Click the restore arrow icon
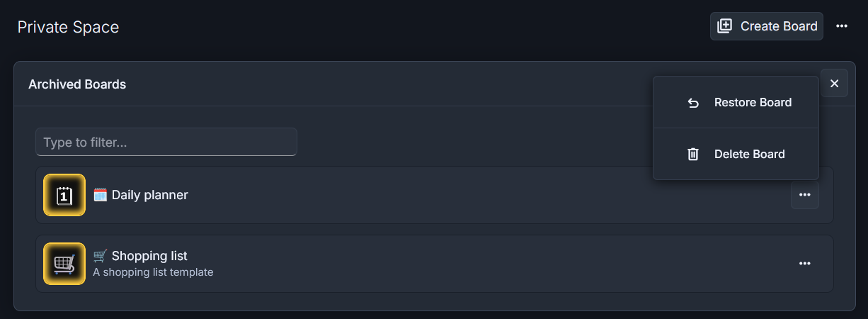Image resolution: width=868 pixels, height=319 pixels. (x=693, y=103)
